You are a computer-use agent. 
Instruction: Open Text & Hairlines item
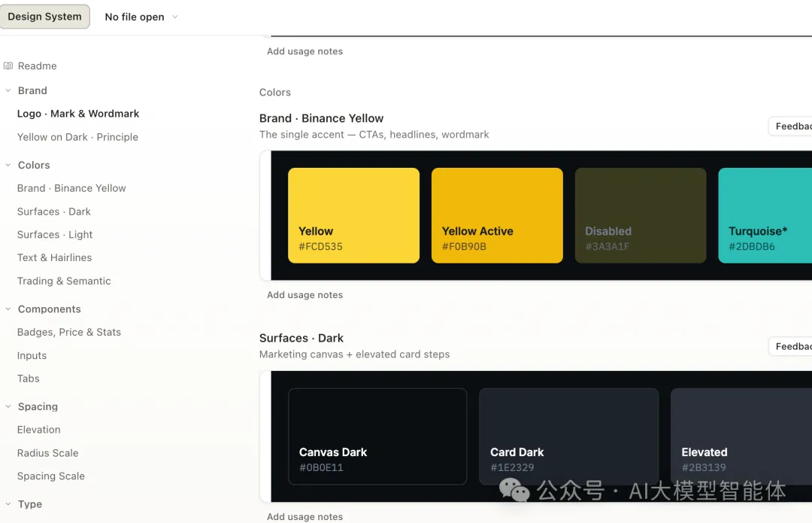(54, 257)
